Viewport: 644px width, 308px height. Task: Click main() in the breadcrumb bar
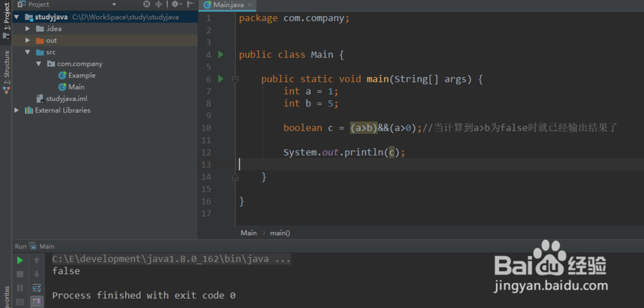(x=279, y=233)
